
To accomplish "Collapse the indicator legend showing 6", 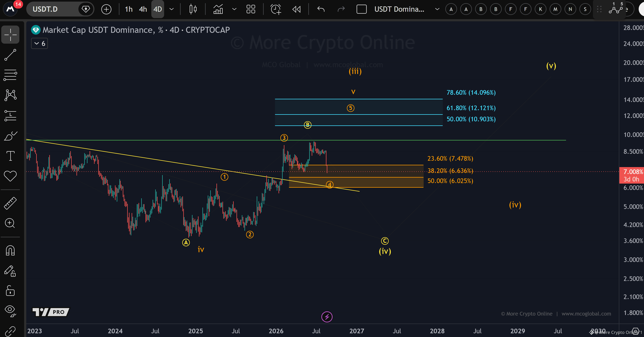I will pos(40,43).
